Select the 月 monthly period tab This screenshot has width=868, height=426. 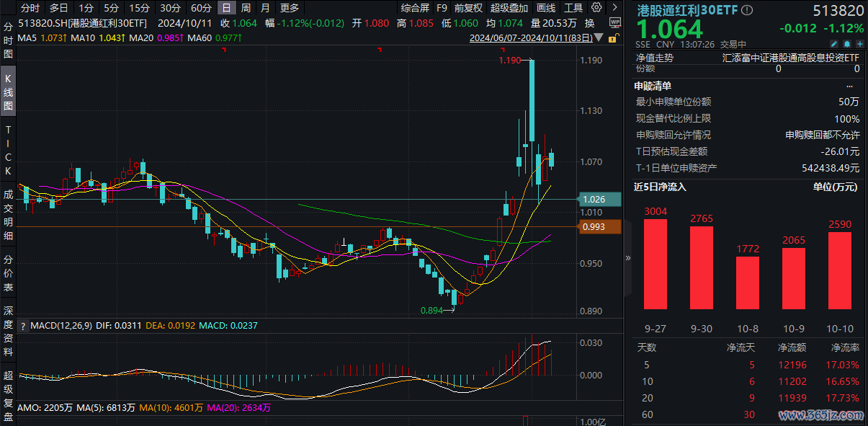point(264,8)
